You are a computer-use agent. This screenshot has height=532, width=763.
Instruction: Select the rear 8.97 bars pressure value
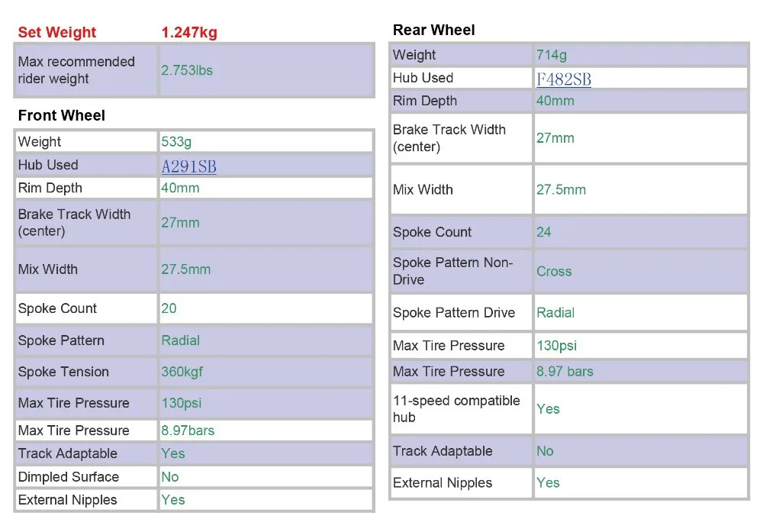coord(565,372)
